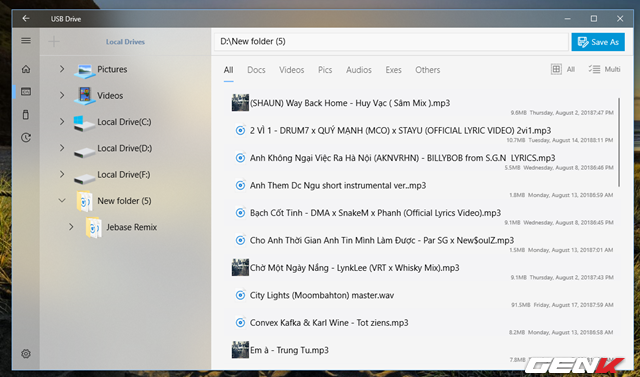Open the Home sidebar icon
Image resolution: width=640 pixels, height=377 pixels.
click(26, 69)
